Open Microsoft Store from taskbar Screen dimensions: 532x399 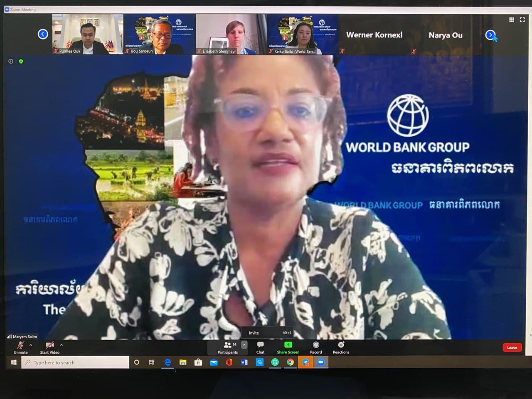(198, 362)
